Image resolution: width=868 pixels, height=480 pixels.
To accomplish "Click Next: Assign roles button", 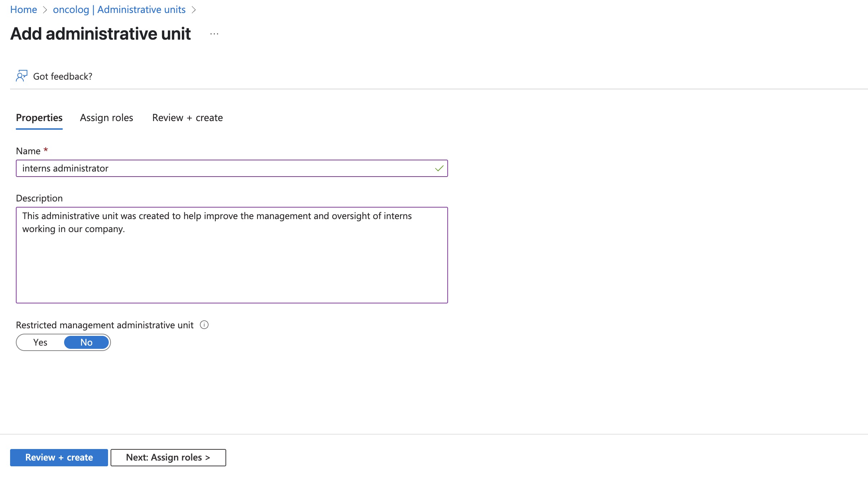I will [168, 457].
